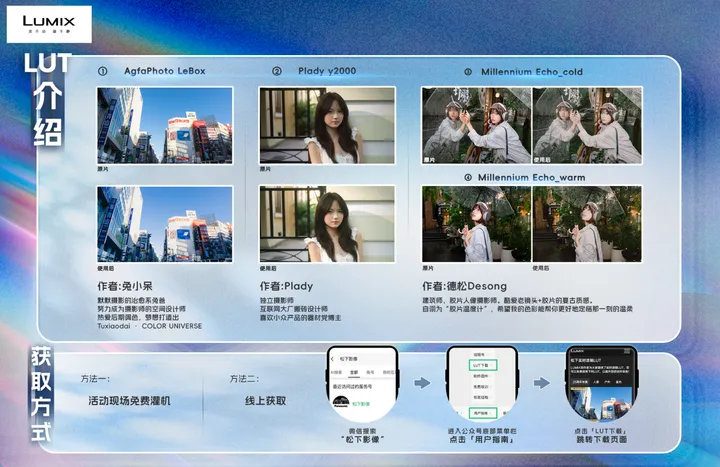
Task: Click the 'Millennium Echo_warm' heading
Action: coord(531,177)
